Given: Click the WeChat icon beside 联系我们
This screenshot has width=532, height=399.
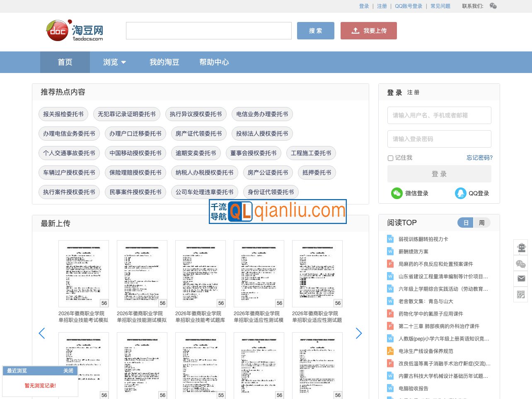Looking at the screenshot, I should pos(493,6).
